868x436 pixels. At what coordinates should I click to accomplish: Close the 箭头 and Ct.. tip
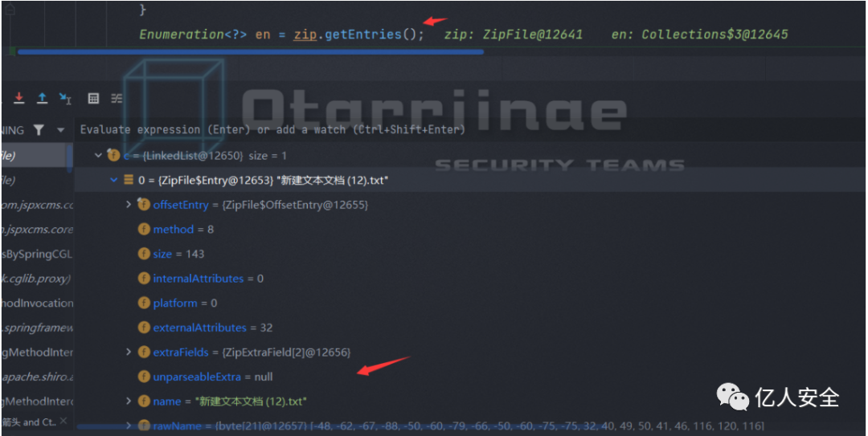coord(63,421)
